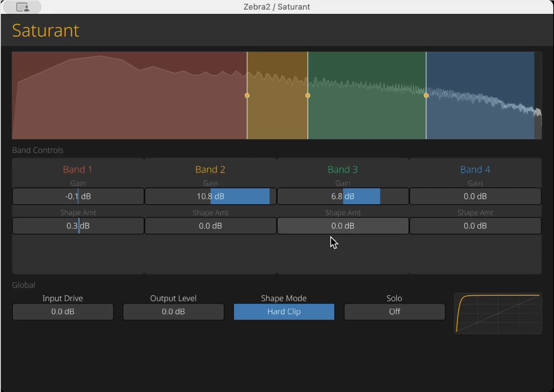Click the Input Drive value field
This screenshot has height=392, width=554.
click(63, 312)
